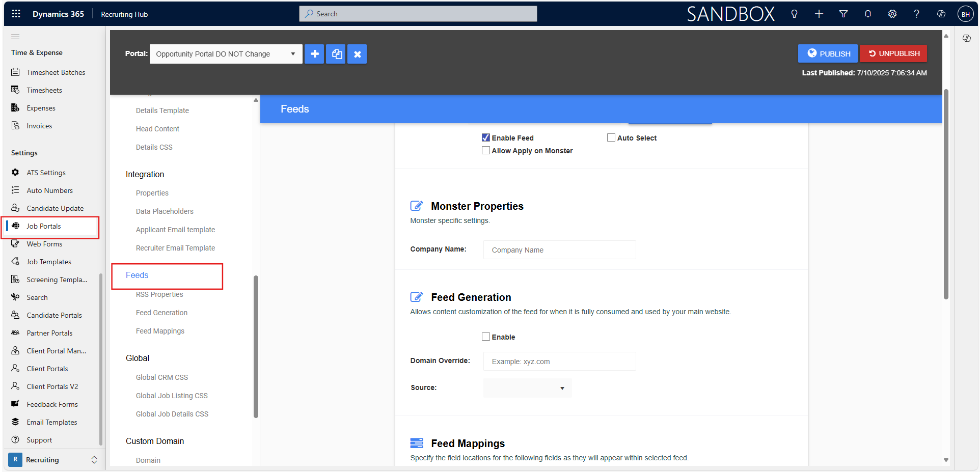Screen dimensions: 980x472
Task: Click the portal menu vertical scrollbar
Action: (x=256, y=346)
